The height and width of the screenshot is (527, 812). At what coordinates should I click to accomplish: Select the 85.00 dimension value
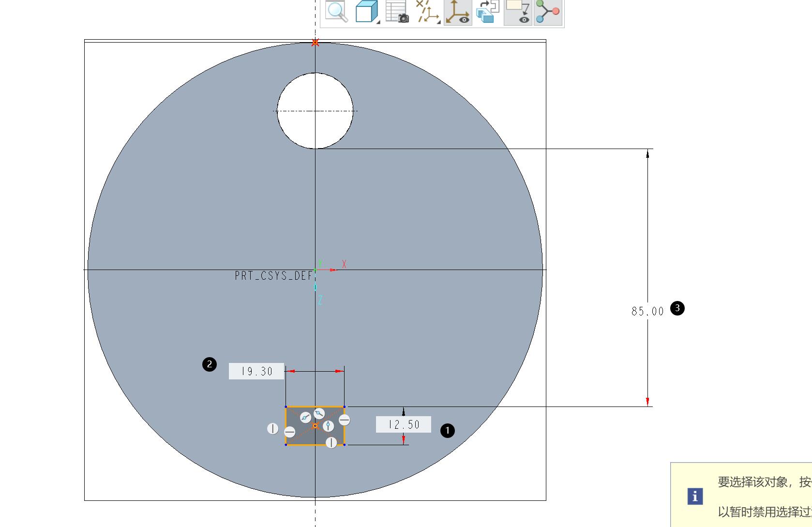(x=647, y=311)
